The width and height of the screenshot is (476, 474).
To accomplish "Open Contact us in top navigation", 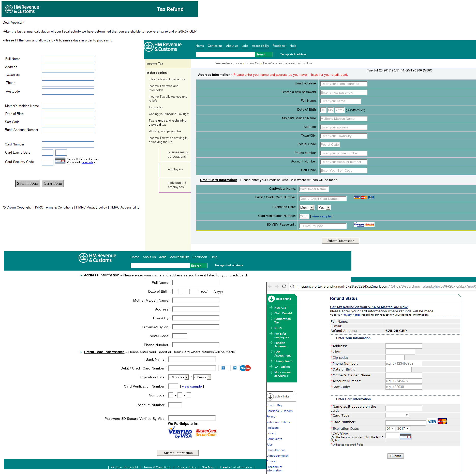I will 215,46.
